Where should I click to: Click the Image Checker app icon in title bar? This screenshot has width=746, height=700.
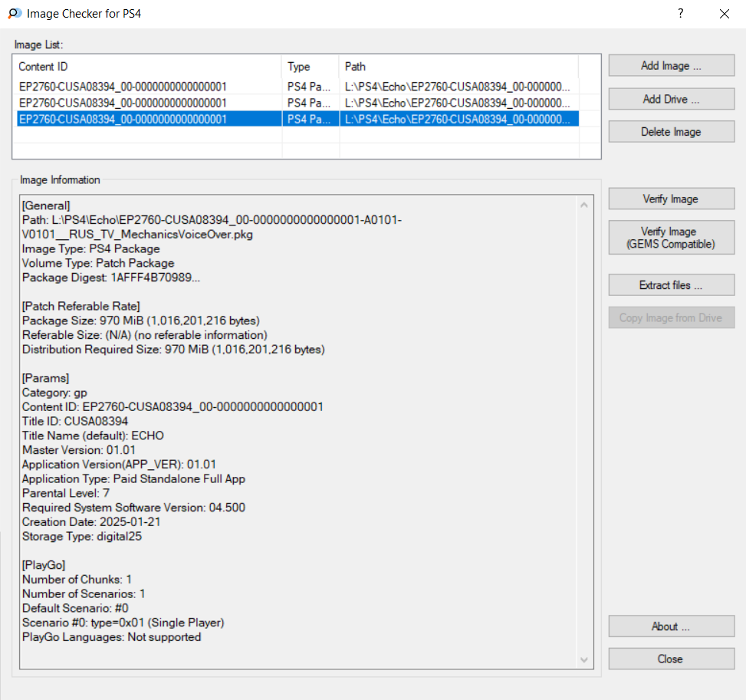coord(15,13)
